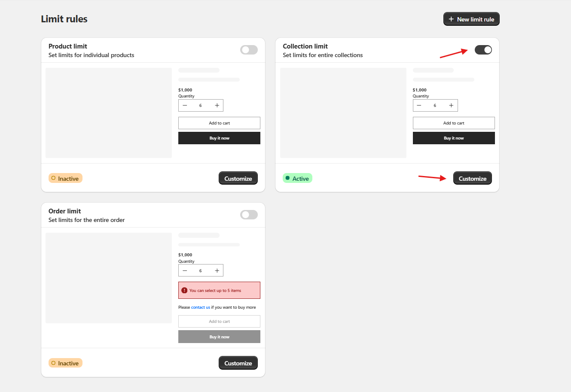Open the contact us link

click(x=201, y=307)
